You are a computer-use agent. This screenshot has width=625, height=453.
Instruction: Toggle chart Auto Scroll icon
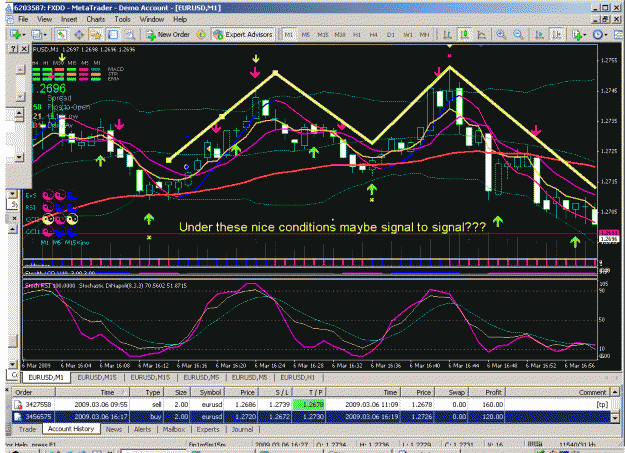click(539, 35)
